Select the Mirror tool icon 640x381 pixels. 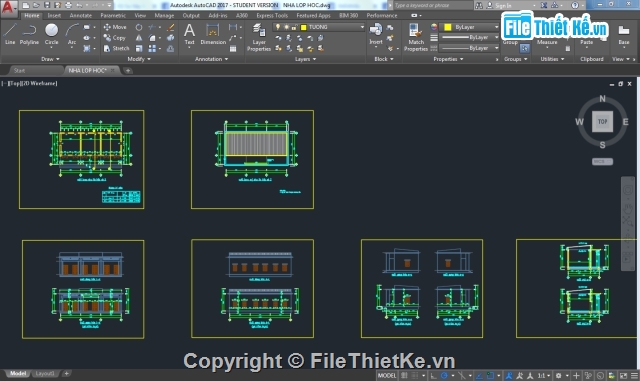pos(139,38)
